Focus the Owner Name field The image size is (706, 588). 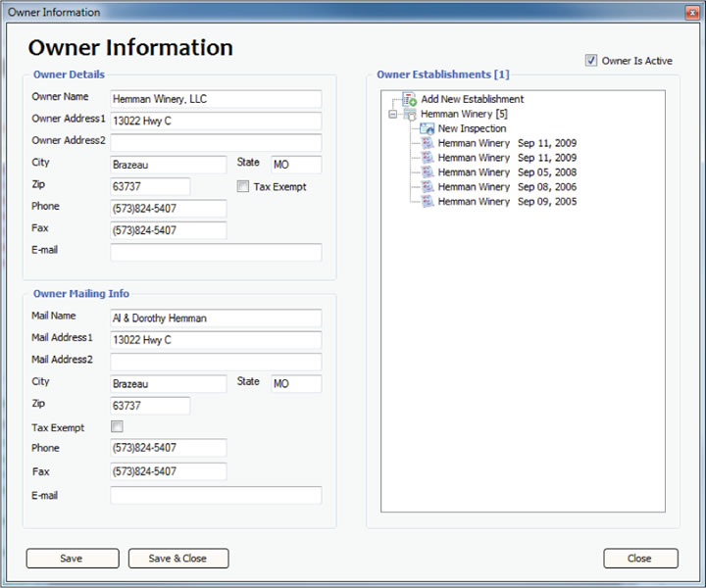[x=216, y=99]
